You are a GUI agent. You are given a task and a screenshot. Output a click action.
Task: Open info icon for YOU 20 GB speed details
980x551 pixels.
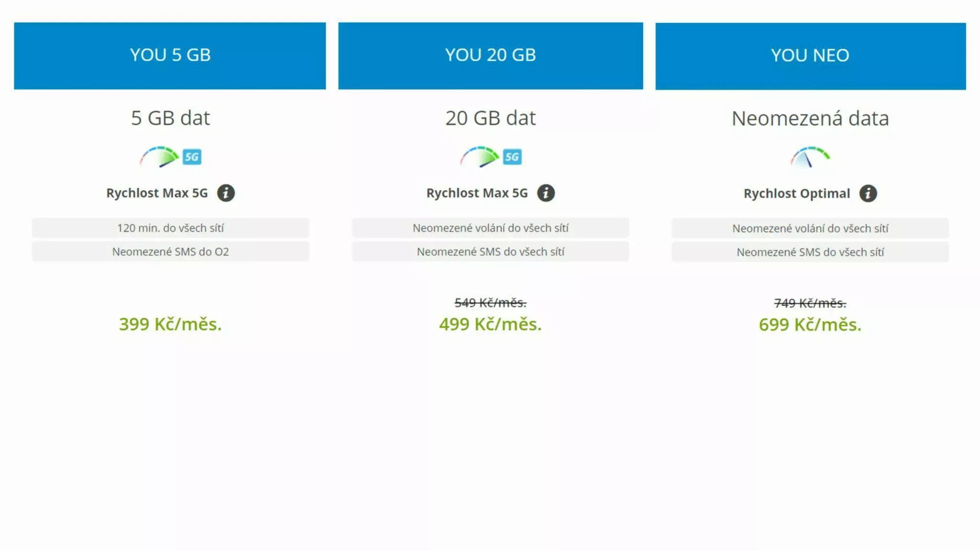click(546, 193)
